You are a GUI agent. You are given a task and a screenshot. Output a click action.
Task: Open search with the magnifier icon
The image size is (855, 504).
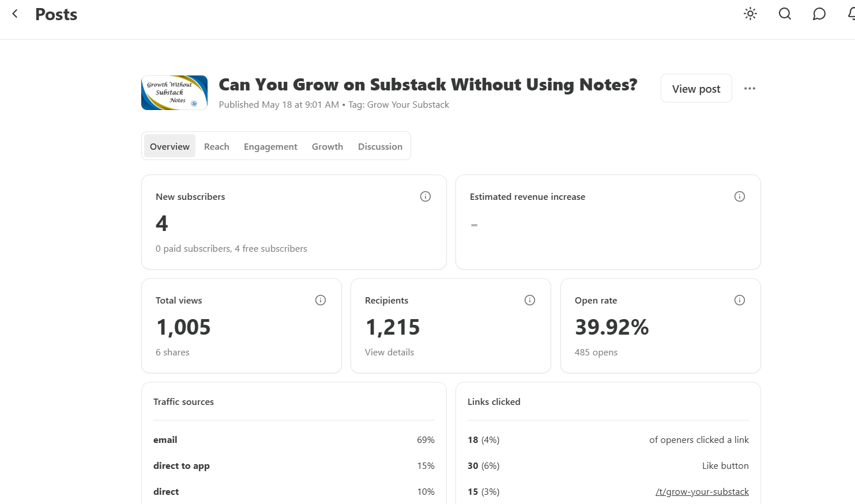785,14
